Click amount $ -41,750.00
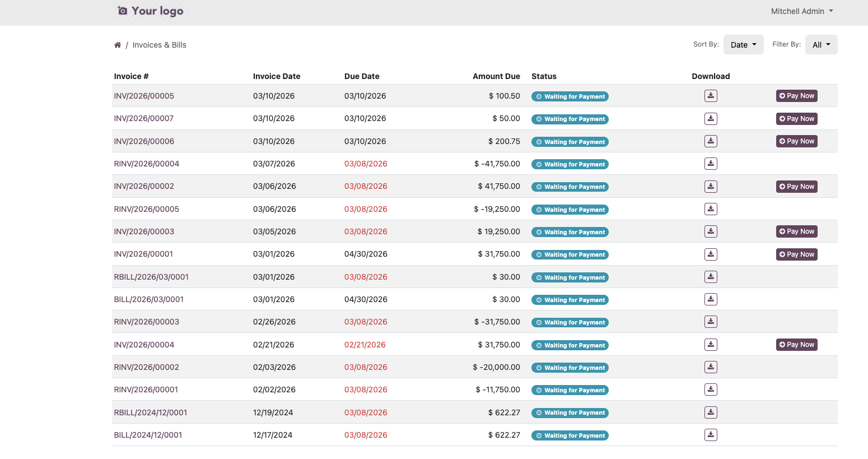Screen dimensions: 868x459 coord(497,164)
